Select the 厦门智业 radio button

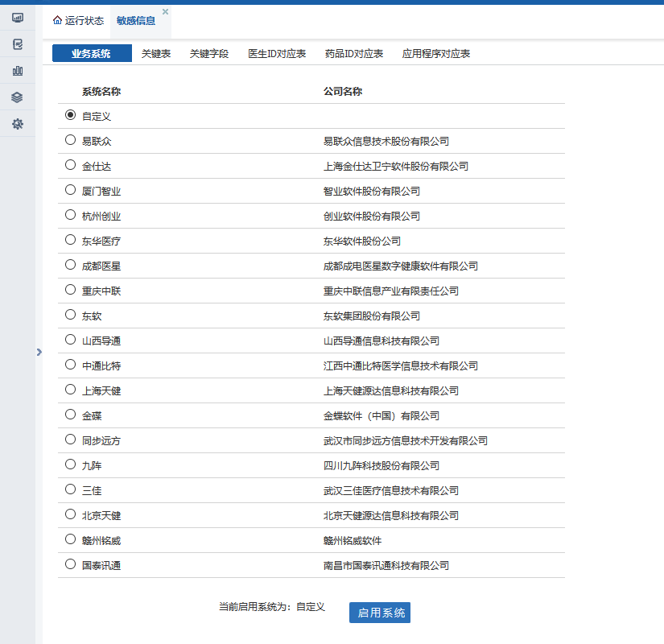(x=70, y=190)
